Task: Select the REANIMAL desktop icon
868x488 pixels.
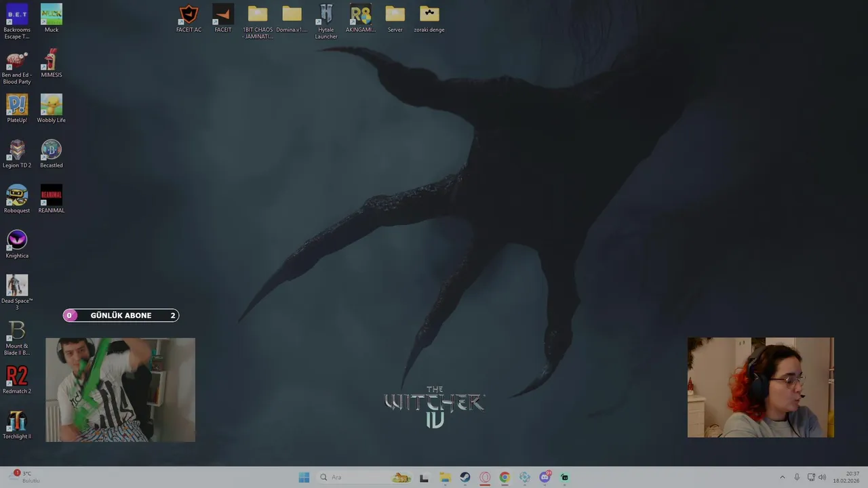Action: [x=52, y=199]
